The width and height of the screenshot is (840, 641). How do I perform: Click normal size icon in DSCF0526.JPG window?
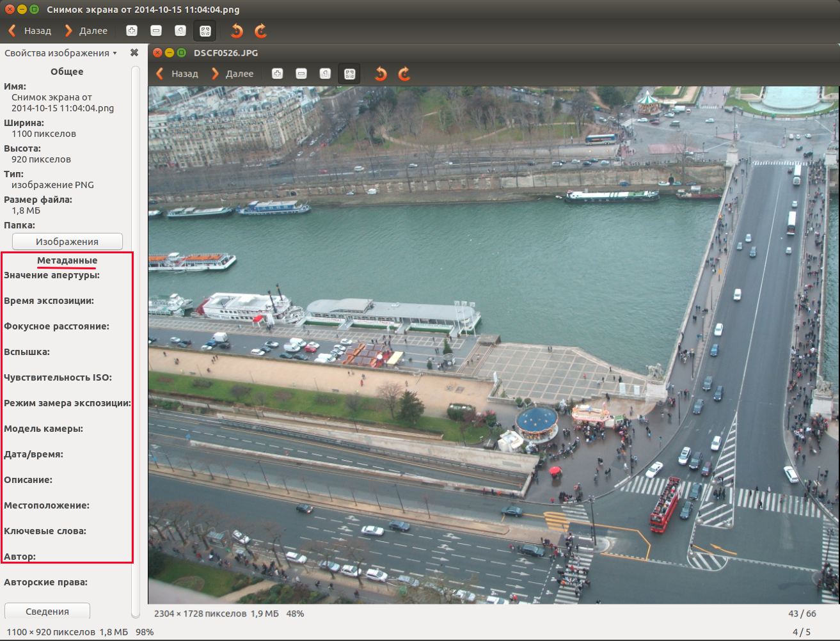[x=325, y=74]
